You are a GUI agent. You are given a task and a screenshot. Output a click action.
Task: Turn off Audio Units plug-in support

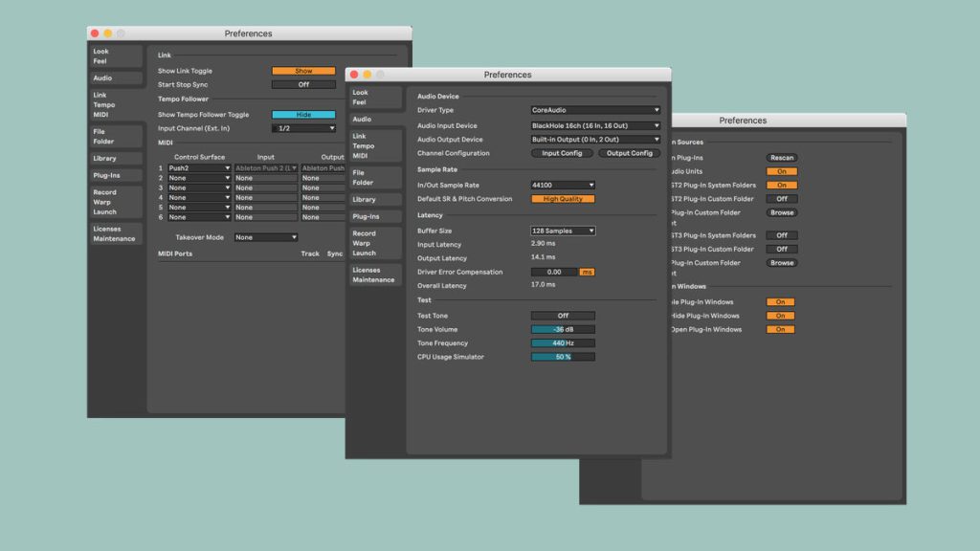[780, 172]
